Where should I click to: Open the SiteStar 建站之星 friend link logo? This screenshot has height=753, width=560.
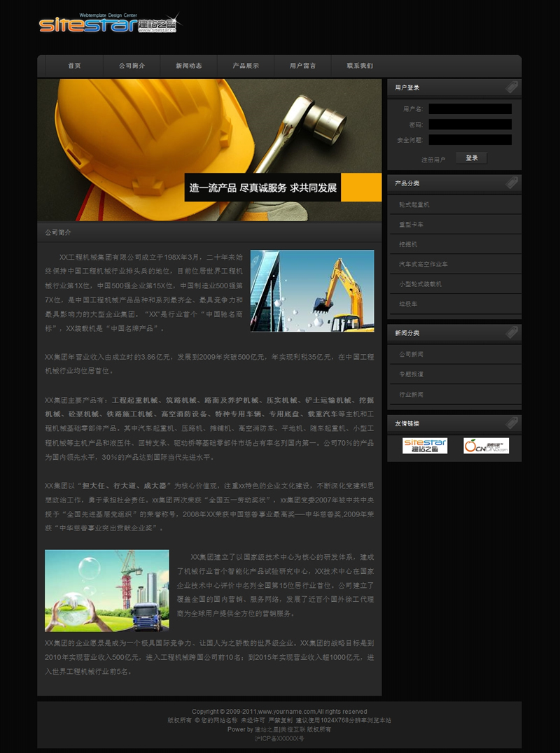[424, 446]
